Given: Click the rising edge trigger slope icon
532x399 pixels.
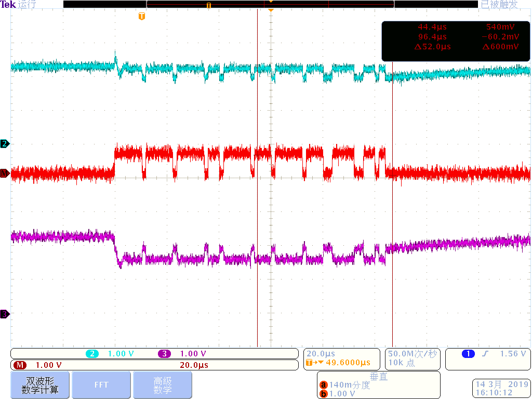Looking at the screenshot, I should (x=486, y=354).
